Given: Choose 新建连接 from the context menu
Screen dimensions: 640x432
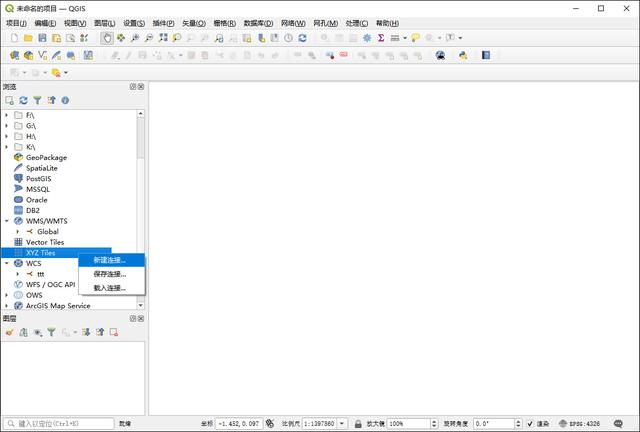Looking at the screenshot, I should pyautogui.click(x=109, y=260).
